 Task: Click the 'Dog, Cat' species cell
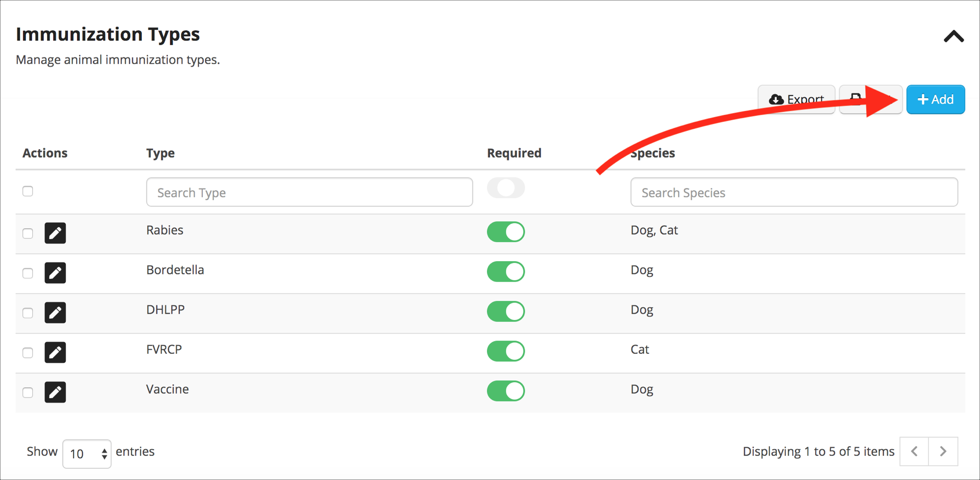[x=654, y=230]
